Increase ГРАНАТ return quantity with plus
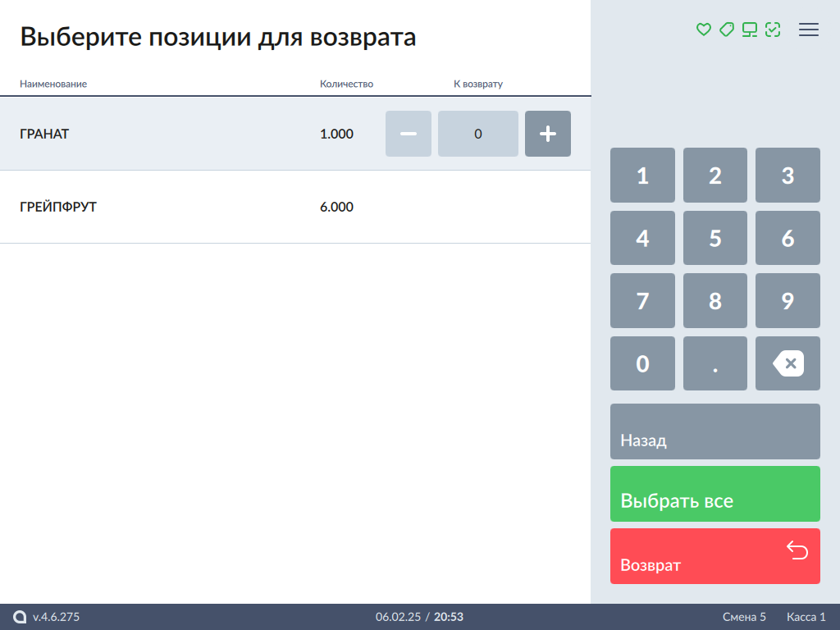The width and height of the screenshot is (840, 630). coord(548,134)
